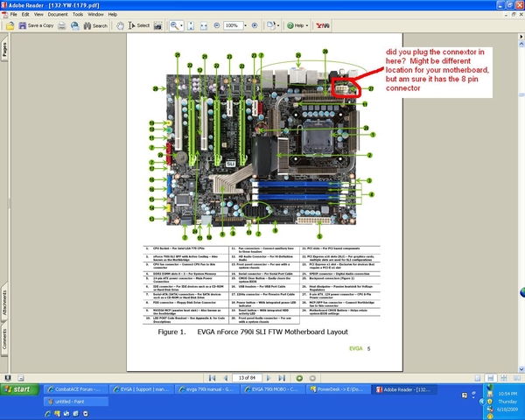
Task: Click the Rotate/pages view icon
Action: (270, 25)
